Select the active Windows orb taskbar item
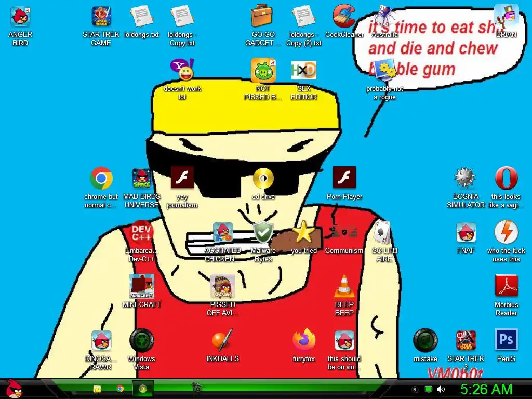This screenshot has height=399, width=532. click(x=142, y=389)
